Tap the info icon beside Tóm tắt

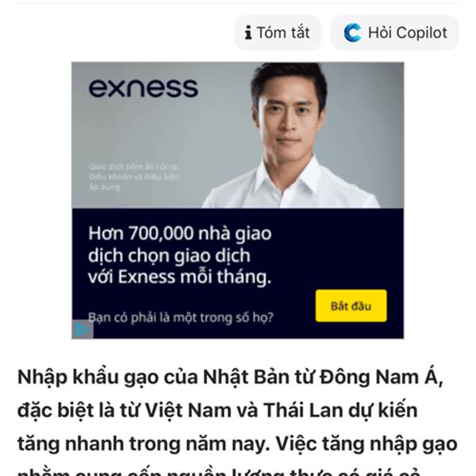coord(248,33)
